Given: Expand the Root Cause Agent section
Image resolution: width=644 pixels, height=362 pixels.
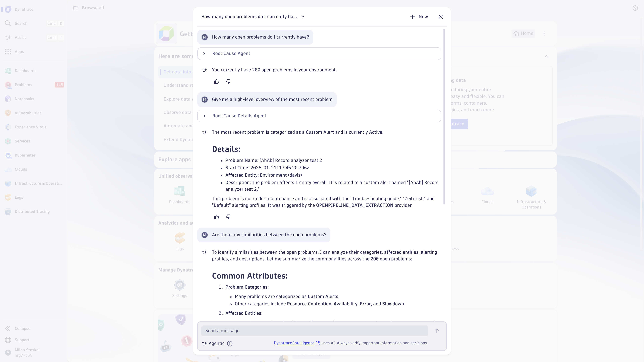Looking at the screenshot, I should [204, 53].
